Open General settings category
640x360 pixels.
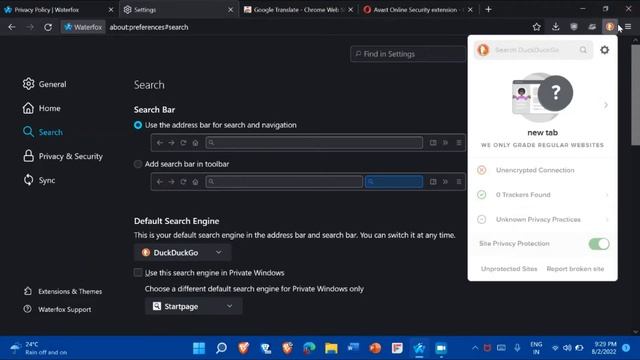(44, 84)
